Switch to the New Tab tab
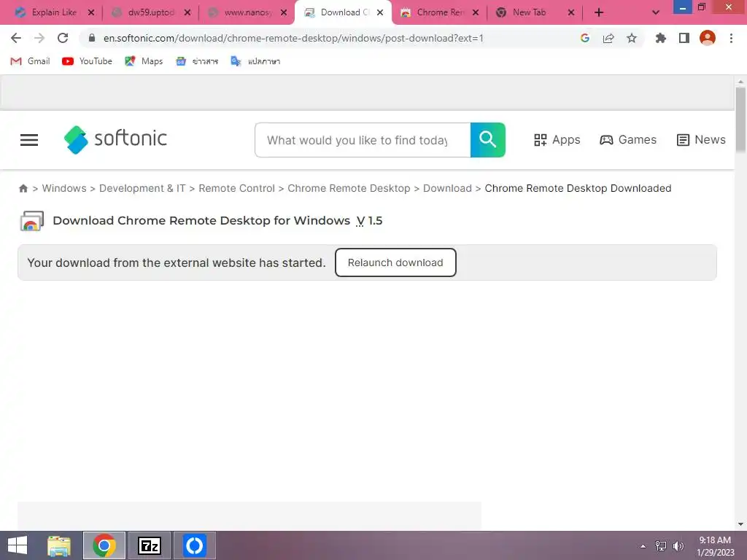The width and height of the screenshot is (747, 560). (x=529, y=12)
